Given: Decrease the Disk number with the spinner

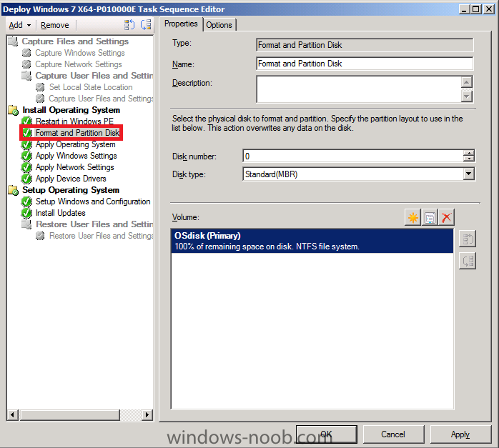Looking at the screenshot, I should [x=469, y=159].
